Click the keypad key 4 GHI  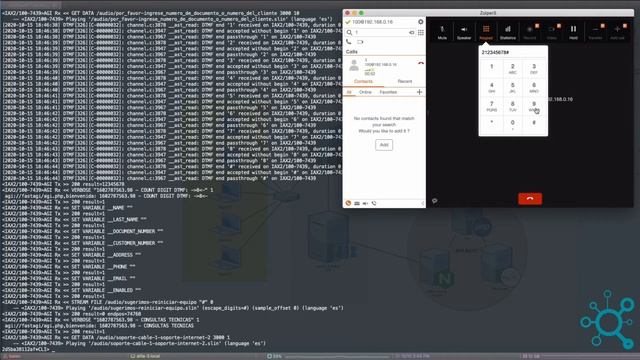pos(491,87)
